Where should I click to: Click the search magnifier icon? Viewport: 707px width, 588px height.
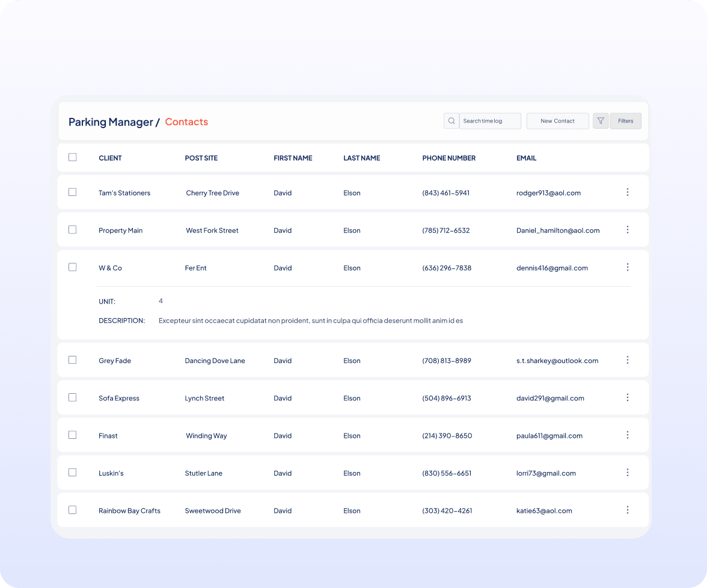tap(451, 121)
